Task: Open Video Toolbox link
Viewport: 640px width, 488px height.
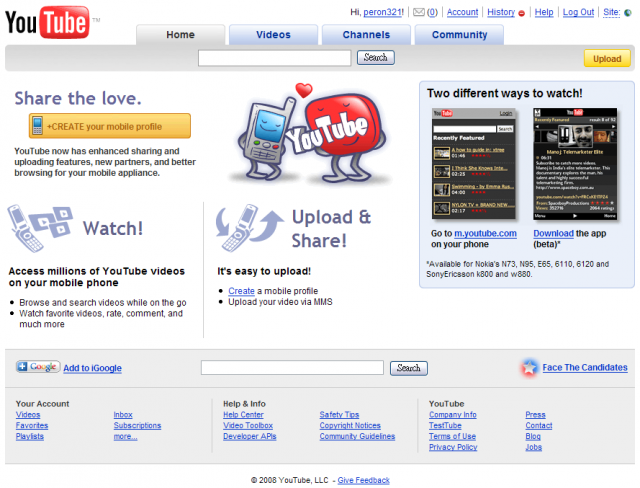Action: (248, 426)
